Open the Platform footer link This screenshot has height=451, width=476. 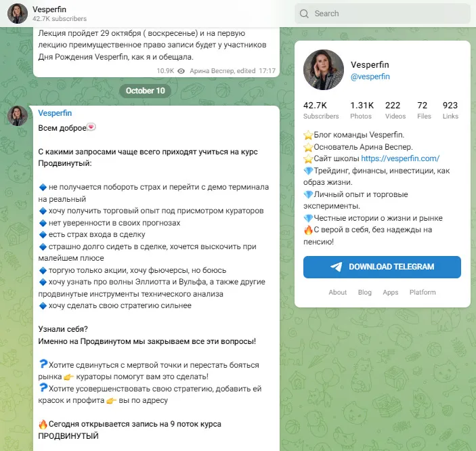(423, 292)
